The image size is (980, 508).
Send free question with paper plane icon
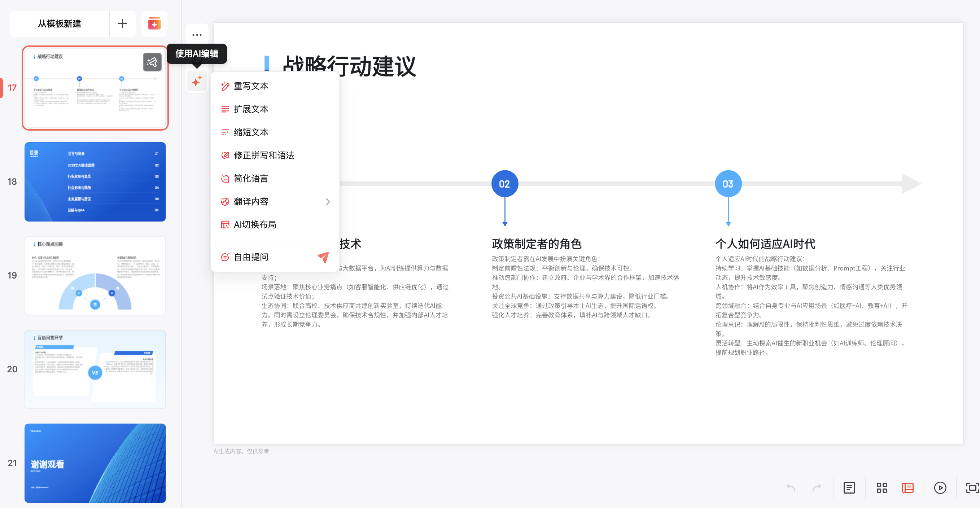[323, 257]
